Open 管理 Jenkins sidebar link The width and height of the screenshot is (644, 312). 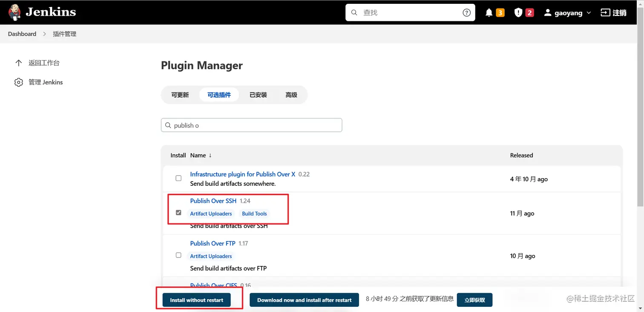pyautogui.click(x=46, y=82)
